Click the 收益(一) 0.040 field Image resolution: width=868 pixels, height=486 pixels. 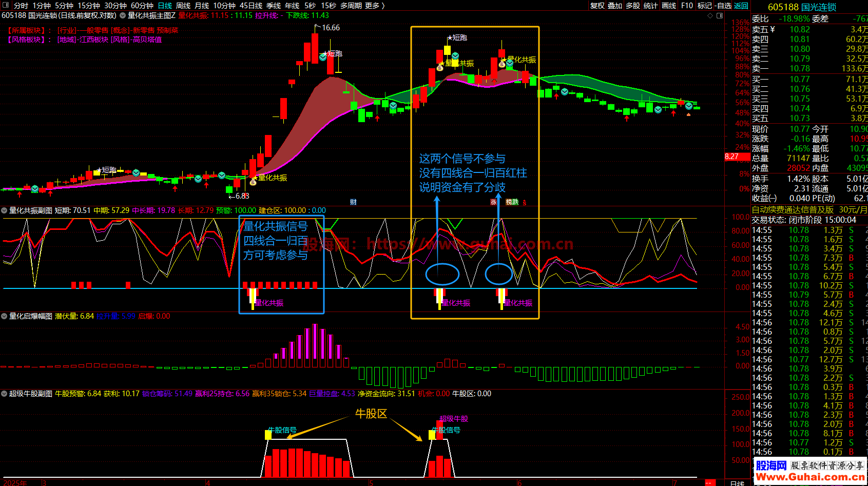(x=781, y=198)
